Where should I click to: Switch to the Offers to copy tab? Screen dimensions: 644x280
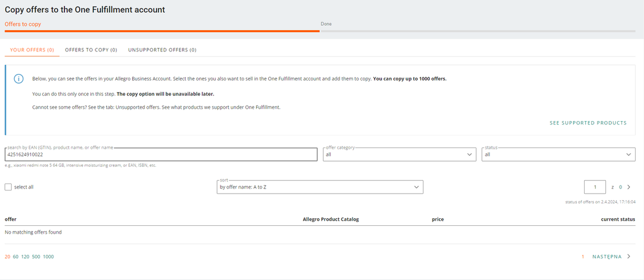[x=91, y=50]
